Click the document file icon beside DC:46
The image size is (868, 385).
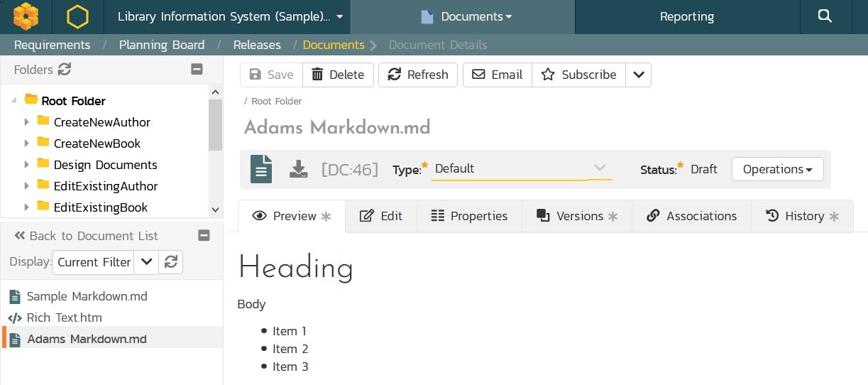click(261, 169)
